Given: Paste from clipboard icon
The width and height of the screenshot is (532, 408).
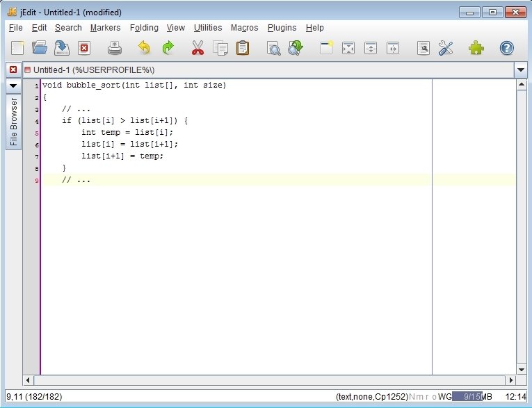Looking at the screenshot, I should click(243, 48).
